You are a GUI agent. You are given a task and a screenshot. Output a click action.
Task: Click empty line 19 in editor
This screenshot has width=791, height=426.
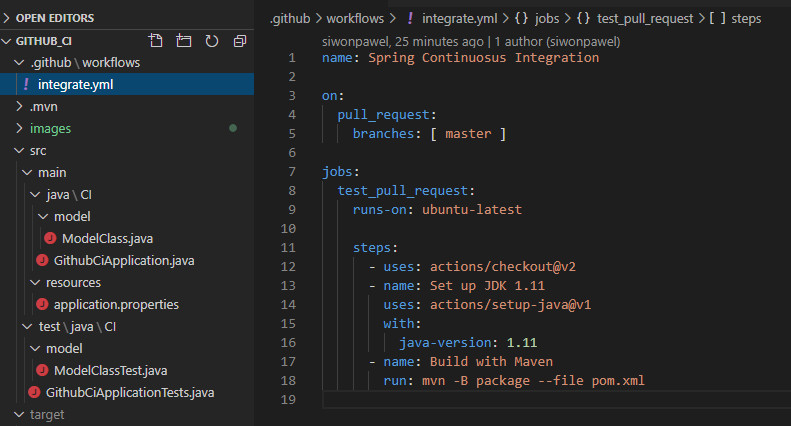(x=556, y=399)
